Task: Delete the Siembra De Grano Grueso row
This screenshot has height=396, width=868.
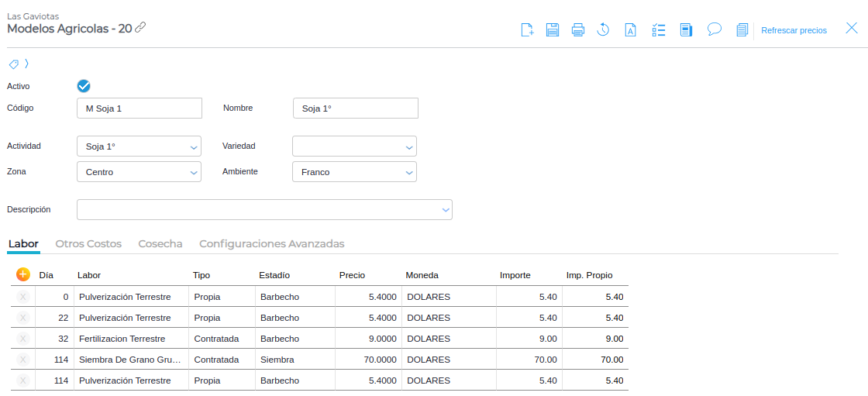Action: coord(22,360)
